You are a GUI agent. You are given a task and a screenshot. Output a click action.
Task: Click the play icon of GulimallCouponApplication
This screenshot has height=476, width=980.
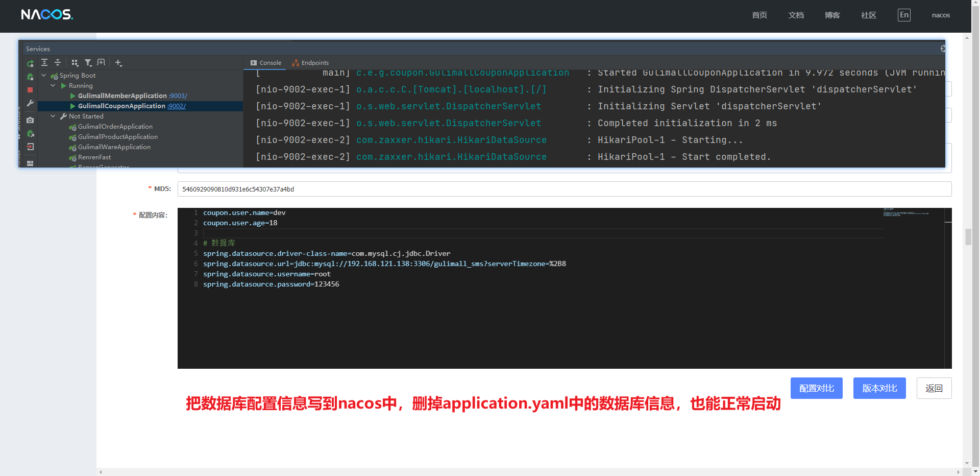(72, 106)
